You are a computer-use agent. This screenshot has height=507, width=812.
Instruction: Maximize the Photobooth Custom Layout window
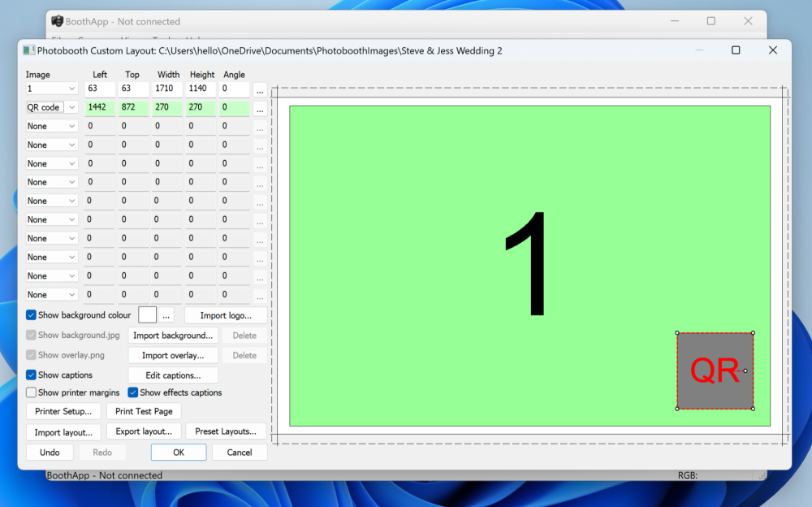(736, 50)
